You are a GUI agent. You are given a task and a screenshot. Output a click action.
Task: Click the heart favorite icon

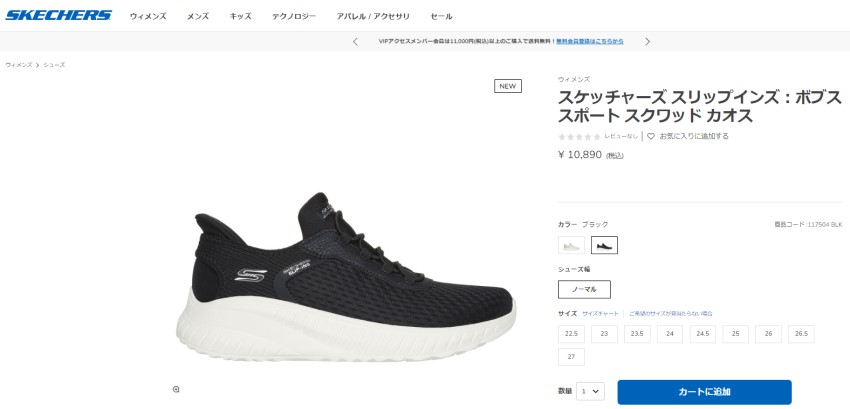651,136
